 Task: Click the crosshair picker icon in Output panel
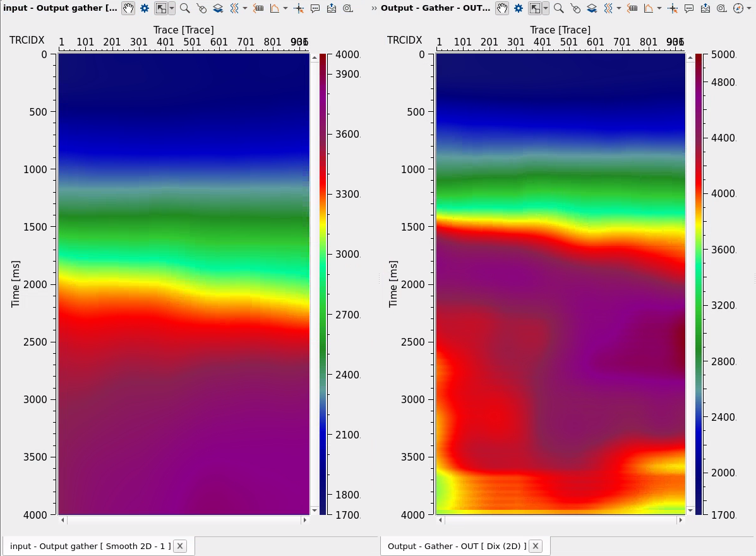(x=673, y=8)
